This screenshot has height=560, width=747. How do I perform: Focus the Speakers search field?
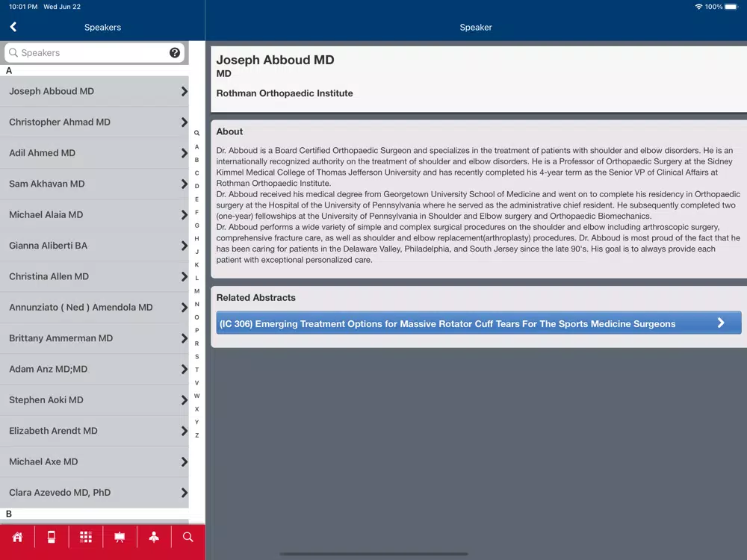[94, 52]
